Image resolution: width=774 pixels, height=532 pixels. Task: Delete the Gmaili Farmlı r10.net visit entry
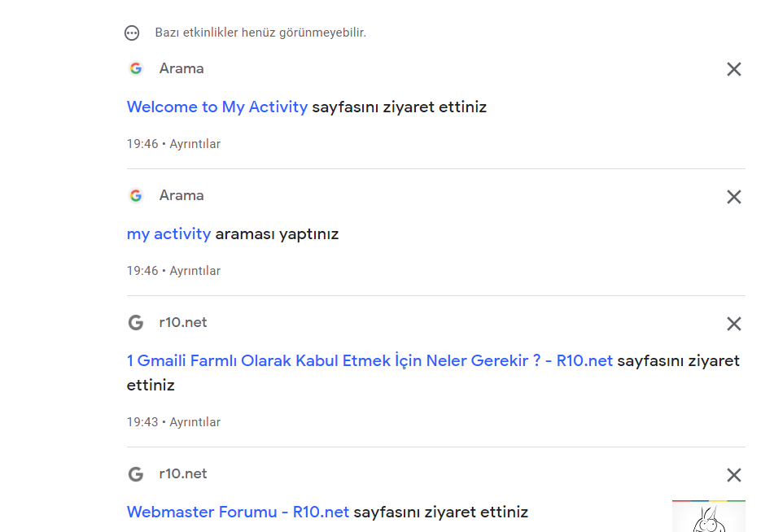click(x=733, y=324)
